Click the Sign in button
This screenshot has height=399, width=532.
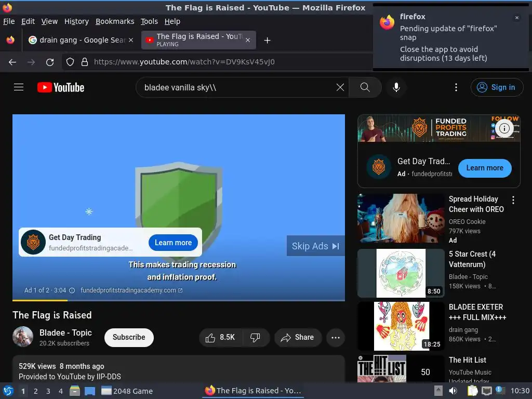click(496, 87)
